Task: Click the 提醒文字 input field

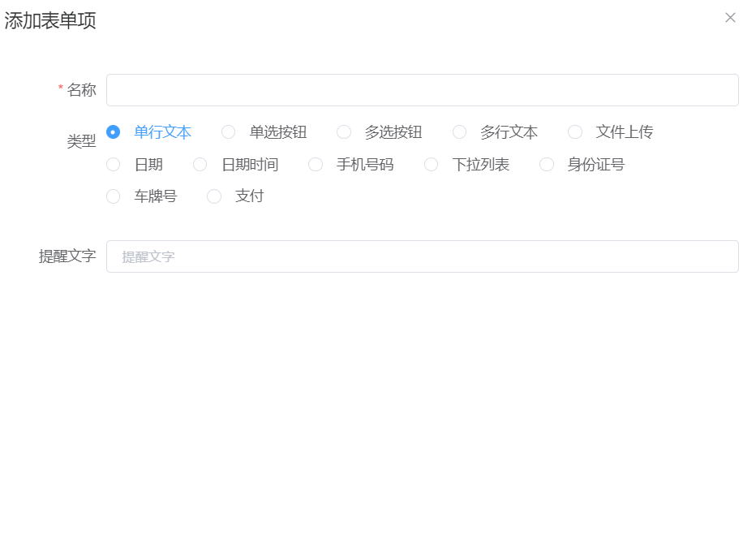Action: 423,256
